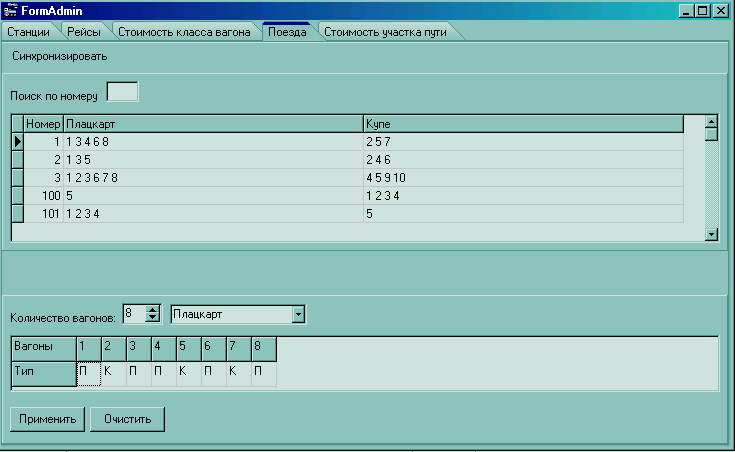Screen dimensions: 735x452
Task: Click the Купе column header
Action: tap(524, 124)
